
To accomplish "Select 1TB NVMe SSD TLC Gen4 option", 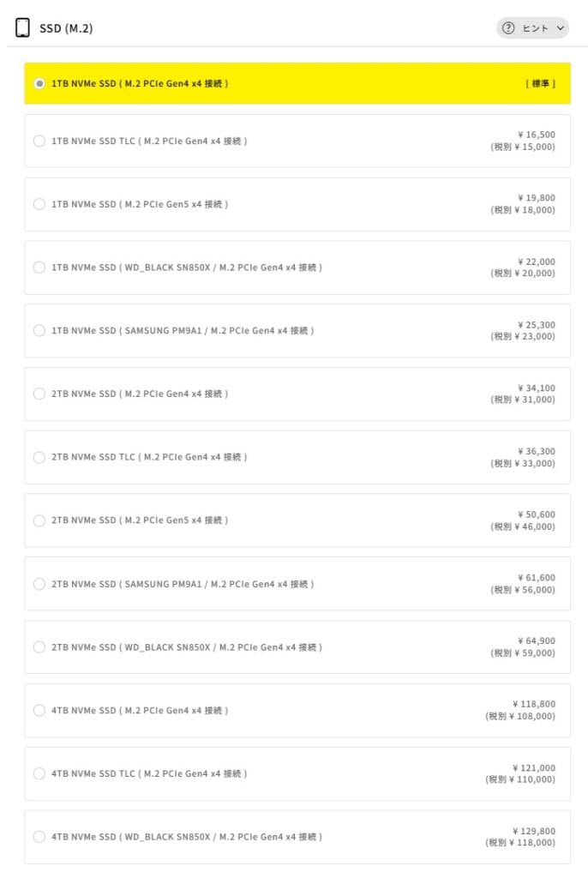I will pos(39,141).
